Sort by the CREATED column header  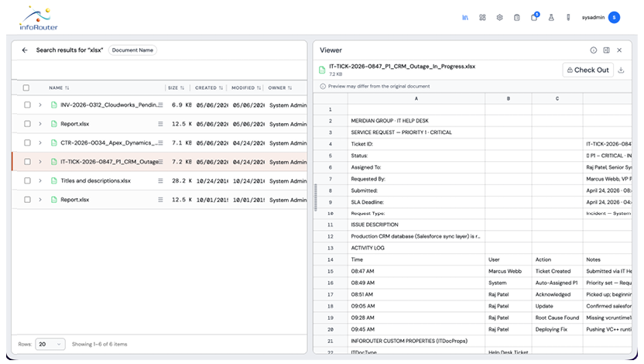[x=209, y=88]
